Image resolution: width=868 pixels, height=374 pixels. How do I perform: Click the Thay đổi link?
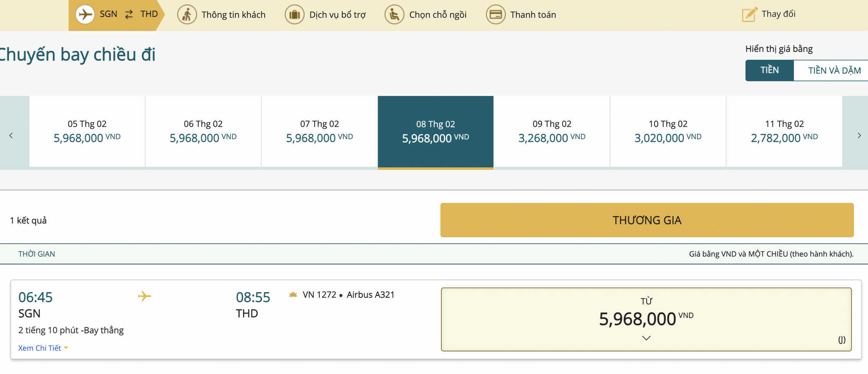point(778,14)
